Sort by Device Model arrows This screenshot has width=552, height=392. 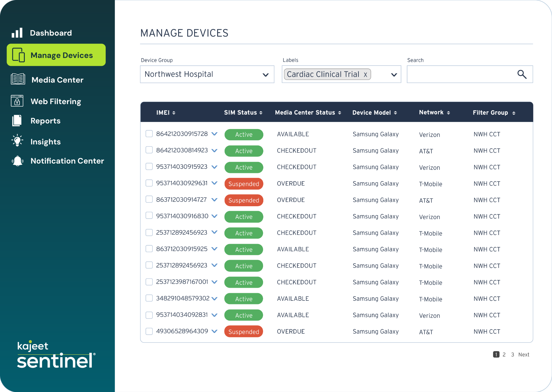tap(395, 113)
